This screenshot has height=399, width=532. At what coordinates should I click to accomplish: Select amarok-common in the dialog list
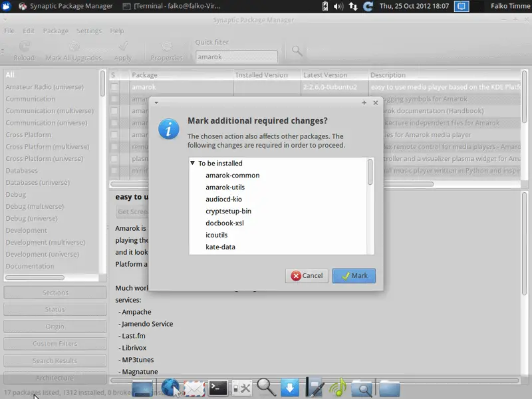pos(232,176)
